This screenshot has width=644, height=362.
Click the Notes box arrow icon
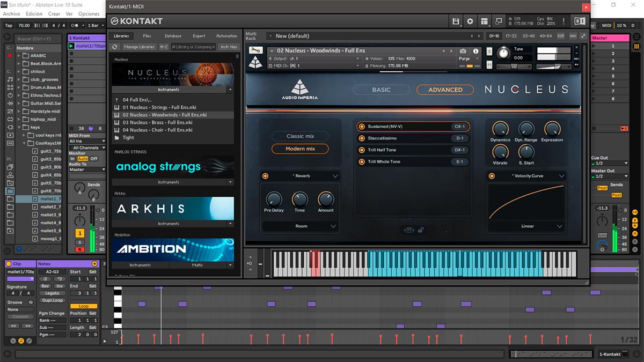(x=95, y=264)
